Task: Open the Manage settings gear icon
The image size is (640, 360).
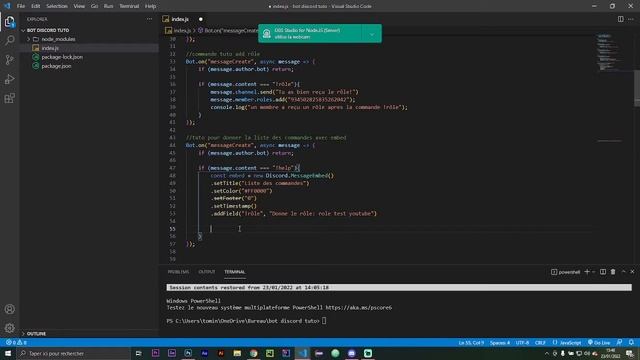Action: coord(9,328)
